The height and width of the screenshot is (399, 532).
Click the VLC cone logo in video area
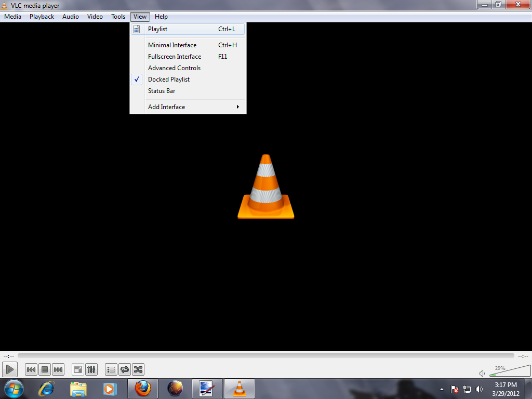point(265,187)
